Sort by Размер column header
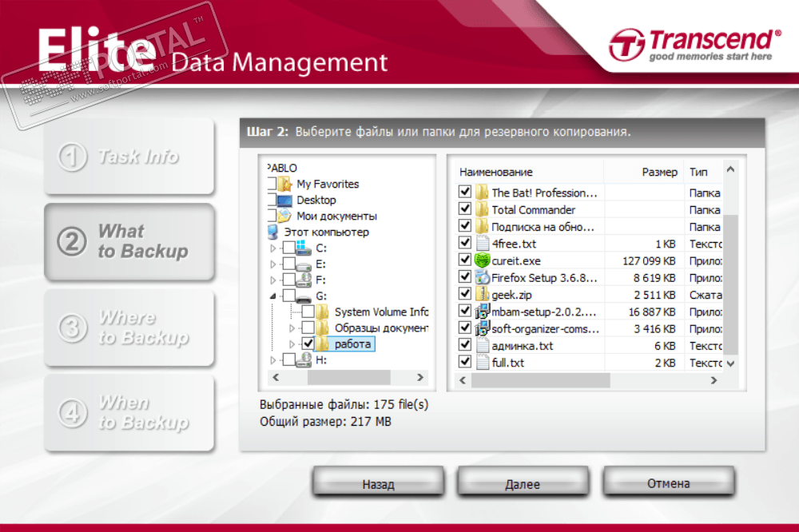Image resolution: width=799 pixels, height=532 pixels. click(644, 173)
